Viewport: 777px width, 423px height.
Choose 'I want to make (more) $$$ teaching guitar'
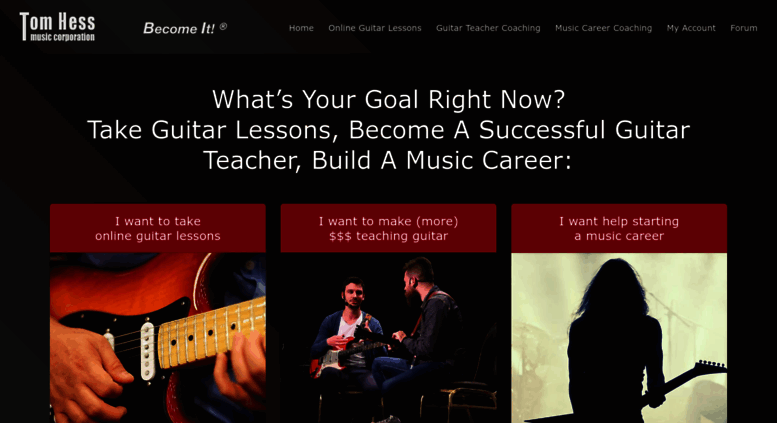coord(388,228)
